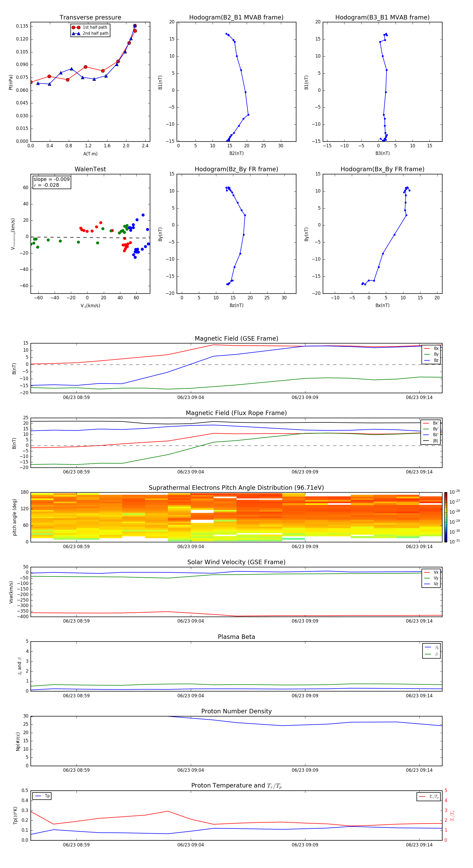This screenshot has height=868, width=473.
Task: Click the "pitch angle (deg)" axis label
Action: (x=14, y=517)
